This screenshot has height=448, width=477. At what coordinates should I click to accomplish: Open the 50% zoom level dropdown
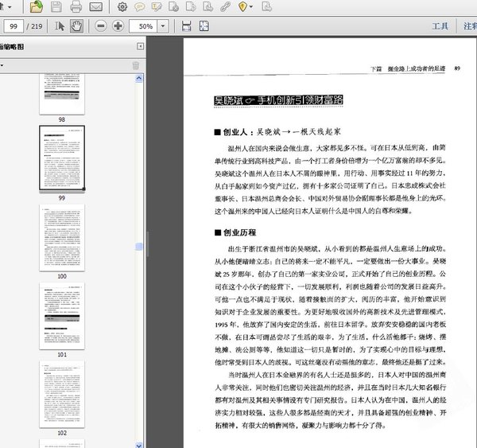click(163, 26)
